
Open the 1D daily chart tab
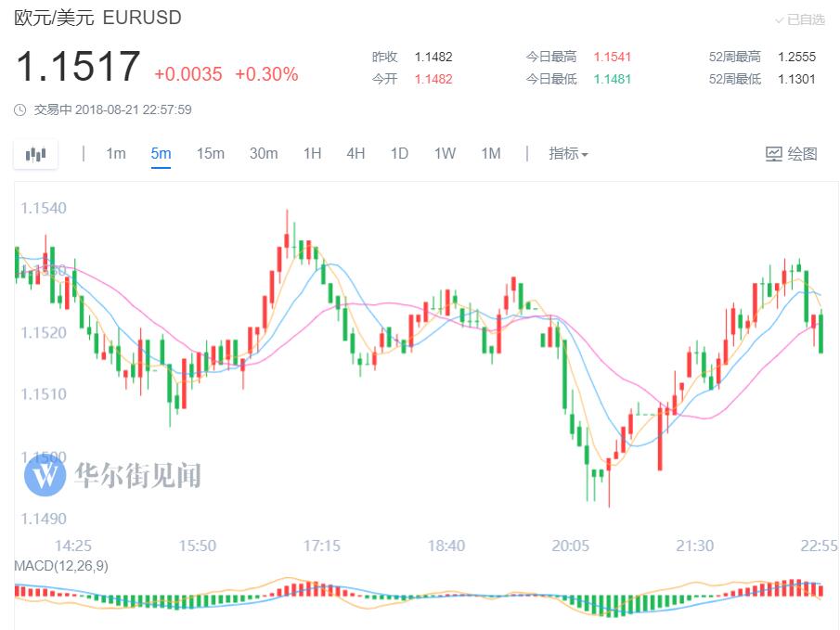[x=399, y=154]
